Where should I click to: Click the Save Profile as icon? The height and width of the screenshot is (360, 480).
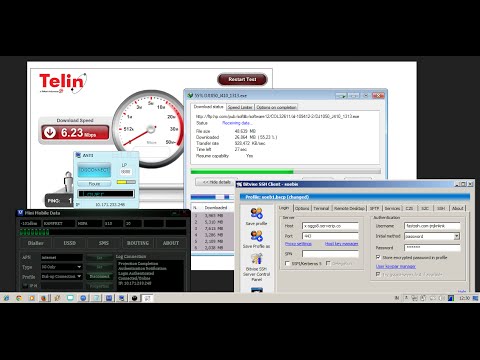(257, 236)
